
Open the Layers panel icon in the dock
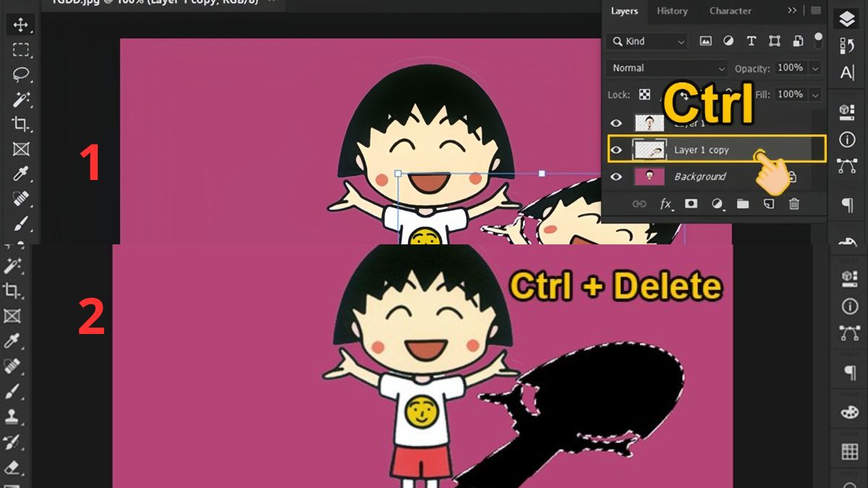847,20
